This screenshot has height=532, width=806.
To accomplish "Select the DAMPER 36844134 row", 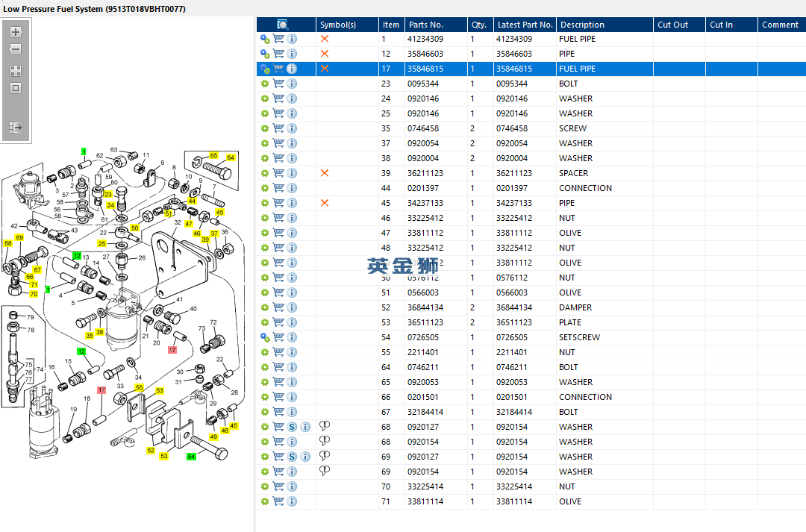I will [531, 307].
